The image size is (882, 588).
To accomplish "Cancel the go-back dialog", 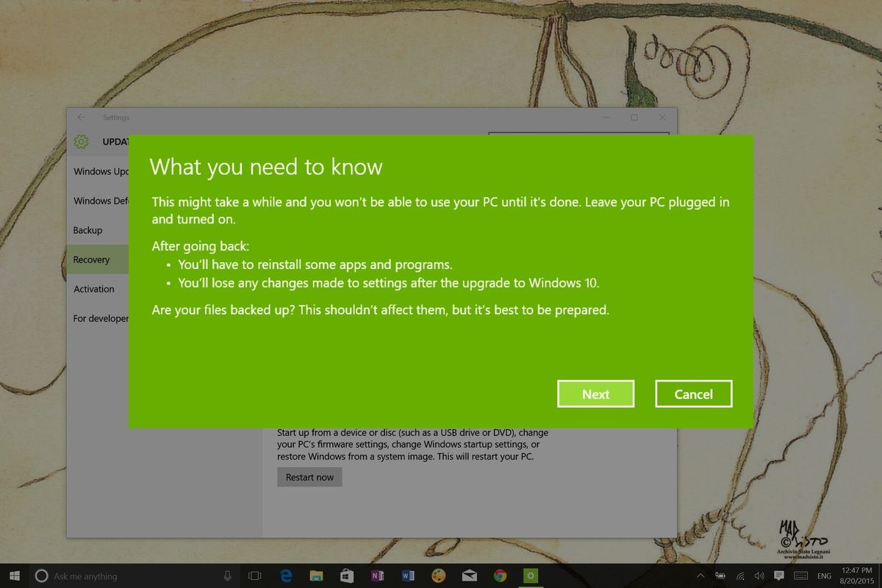I will (x=693, y=393).
